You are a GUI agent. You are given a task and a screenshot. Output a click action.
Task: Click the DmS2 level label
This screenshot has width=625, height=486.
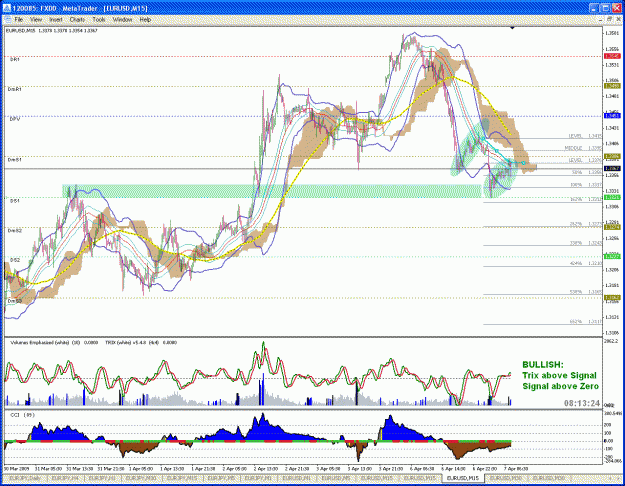point(14,230)
